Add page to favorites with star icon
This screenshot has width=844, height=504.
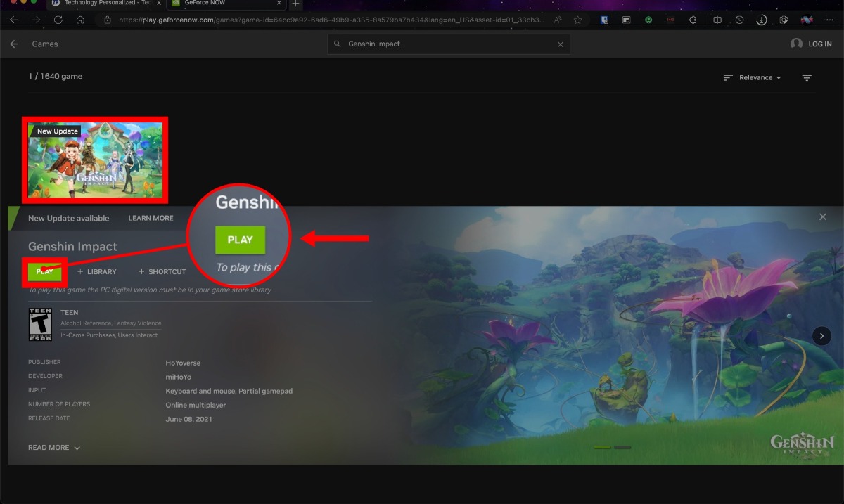click(578, 20)
